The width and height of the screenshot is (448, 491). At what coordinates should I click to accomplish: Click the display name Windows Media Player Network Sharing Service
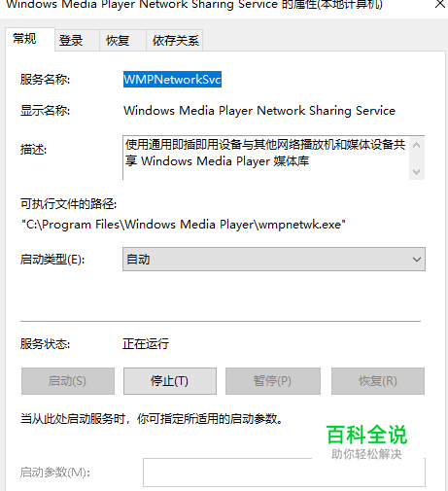(259, 111)
